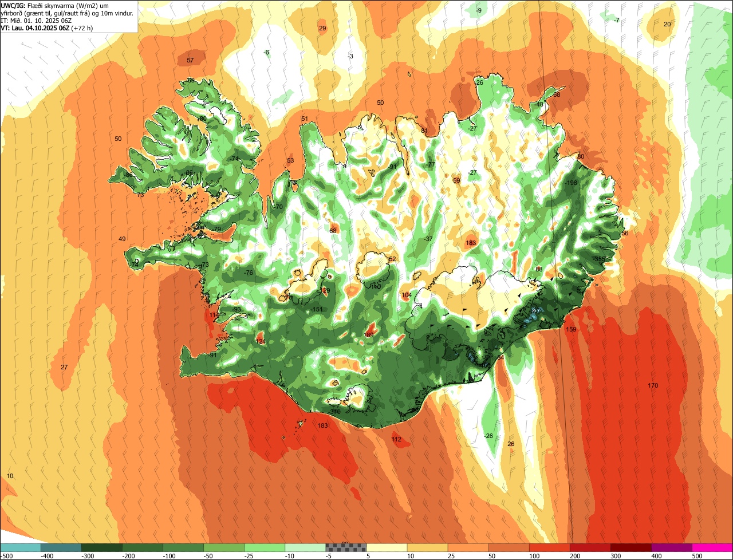Pick the purple swatch between 400 and 500
The height and width of the screenshot is (560, 733).
pos(671,548)
